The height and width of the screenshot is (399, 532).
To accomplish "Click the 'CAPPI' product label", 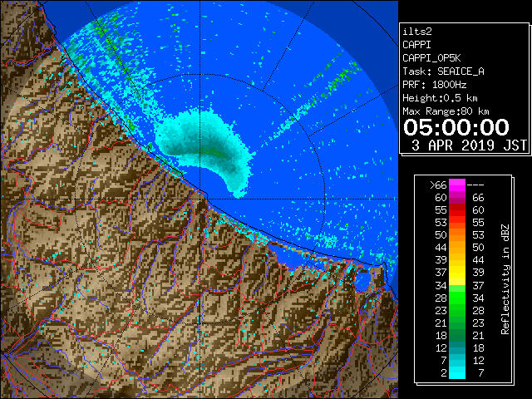I will 416,45.
